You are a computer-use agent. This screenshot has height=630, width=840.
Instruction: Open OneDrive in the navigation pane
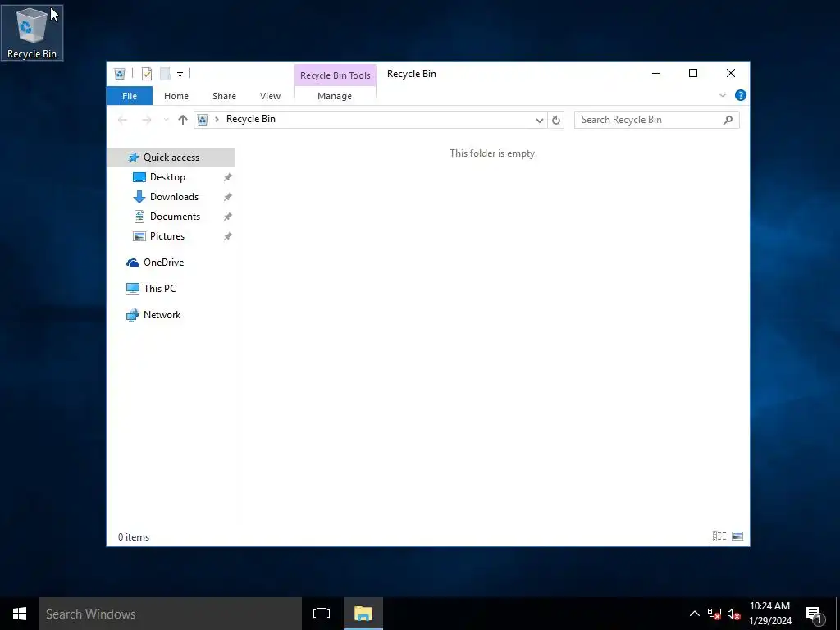(x=163, y=262)
